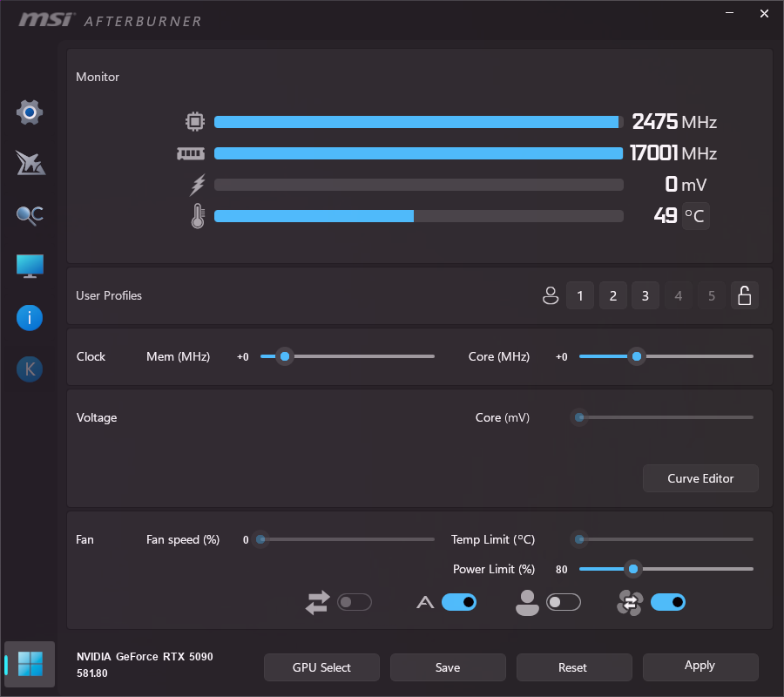The width and height of the screenshot is (784, 697).
Task: Show information via the blue i icon
Action: (x=30, y=318)
